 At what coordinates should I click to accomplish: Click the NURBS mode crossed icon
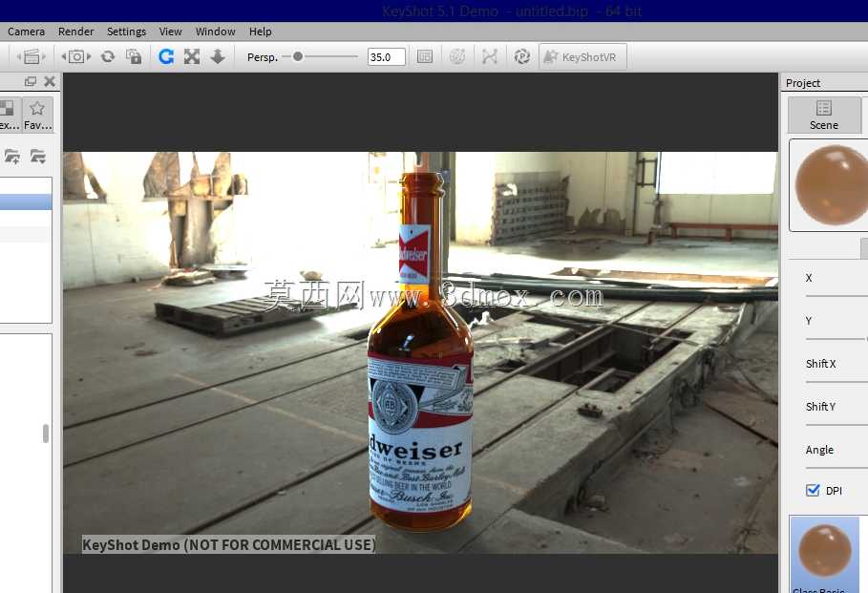(490, 56)
